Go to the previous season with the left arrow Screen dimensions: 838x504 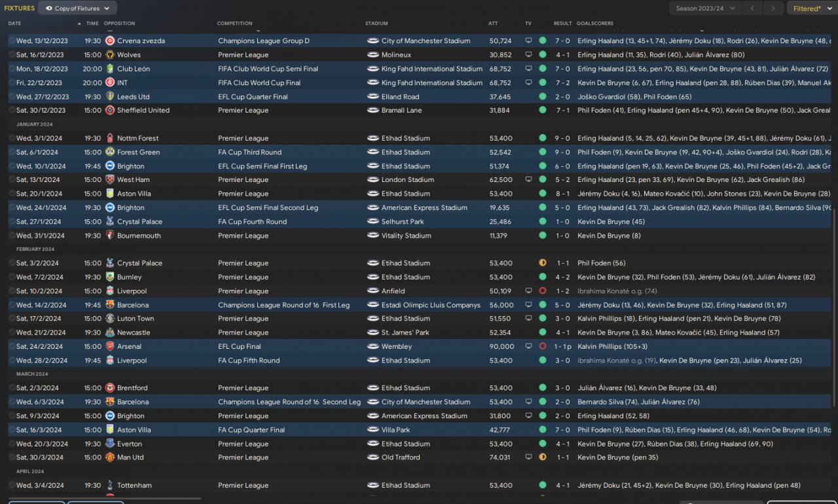[752, 9]
